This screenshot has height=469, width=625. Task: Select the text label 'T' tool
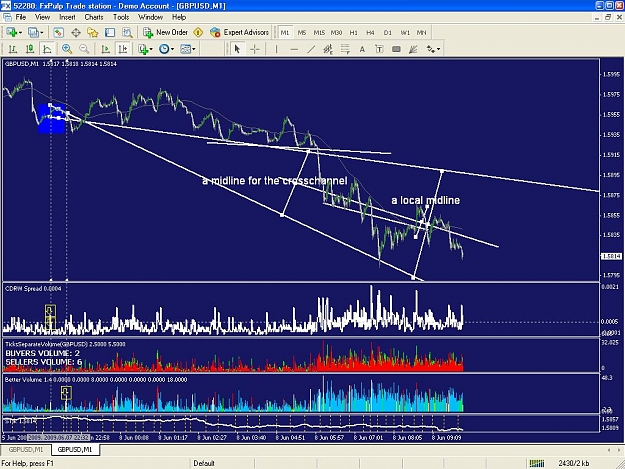(379, 49)
